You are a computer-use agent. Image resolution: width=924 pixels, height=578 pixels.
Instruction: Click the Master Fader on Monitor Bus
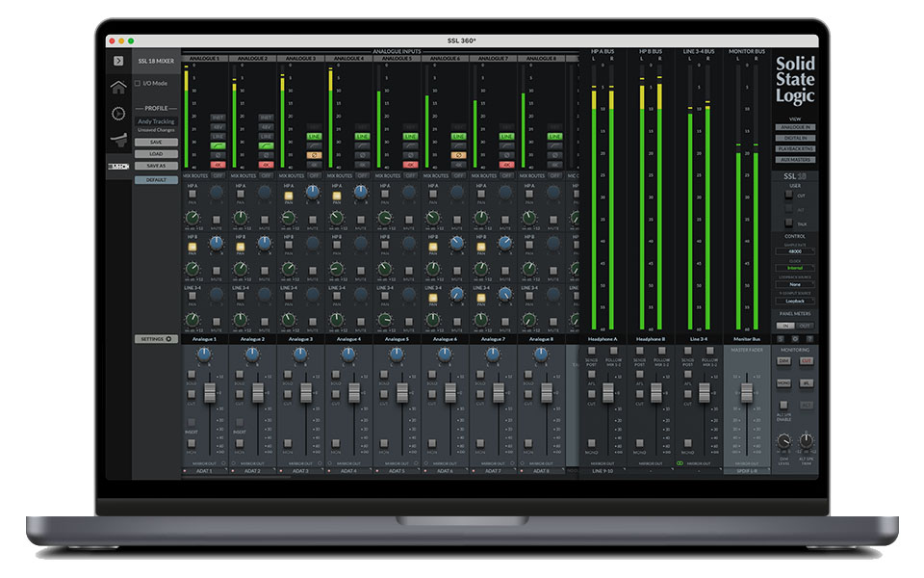pyautogui.click(x=747, y=392)
